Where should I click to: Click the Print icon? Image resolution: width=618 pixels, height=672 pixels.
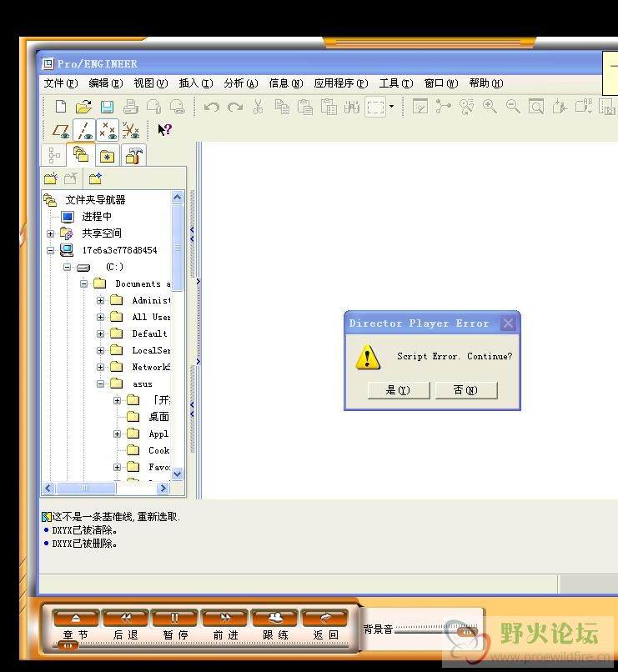pos(130,107)
